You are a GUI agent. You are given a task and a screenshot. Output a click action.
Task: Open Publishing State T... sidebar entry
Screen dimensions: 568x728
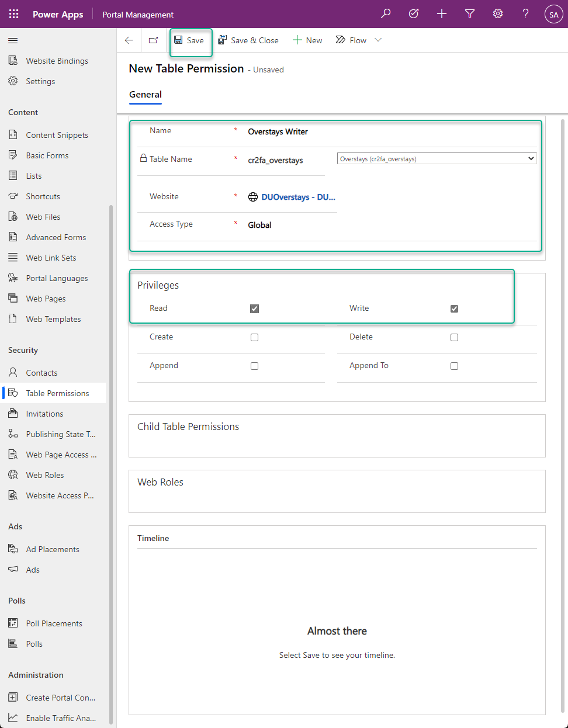click(x=61, y=434)
